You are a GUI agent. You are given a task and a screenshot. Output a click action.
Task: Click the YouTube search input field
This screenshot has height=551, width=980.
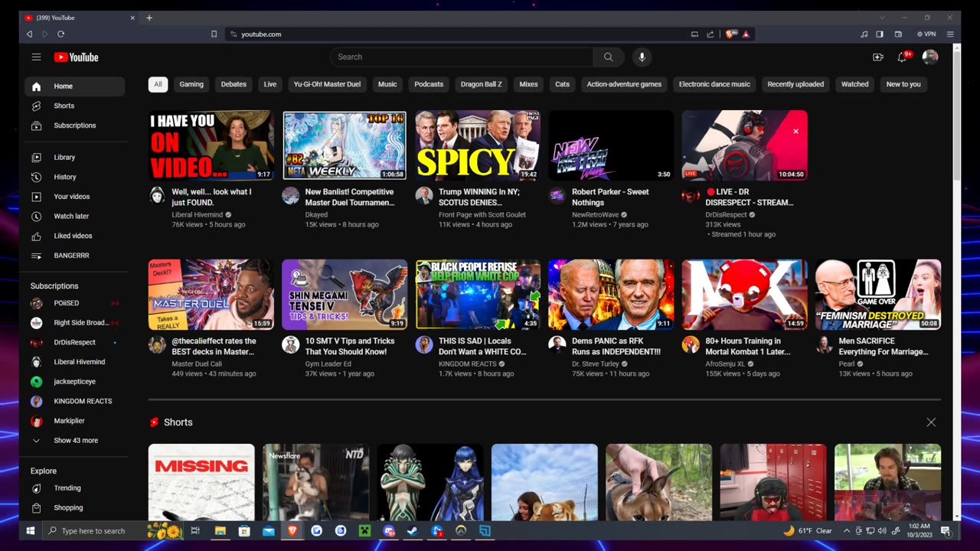(x=462, y=57)
